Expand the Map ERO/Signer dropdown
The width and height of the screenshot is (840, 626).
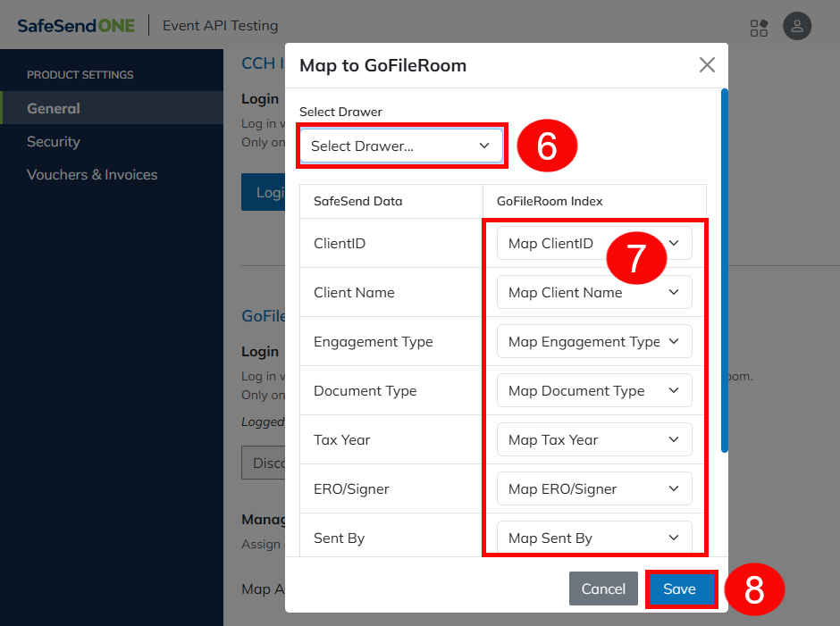[593, 488]
